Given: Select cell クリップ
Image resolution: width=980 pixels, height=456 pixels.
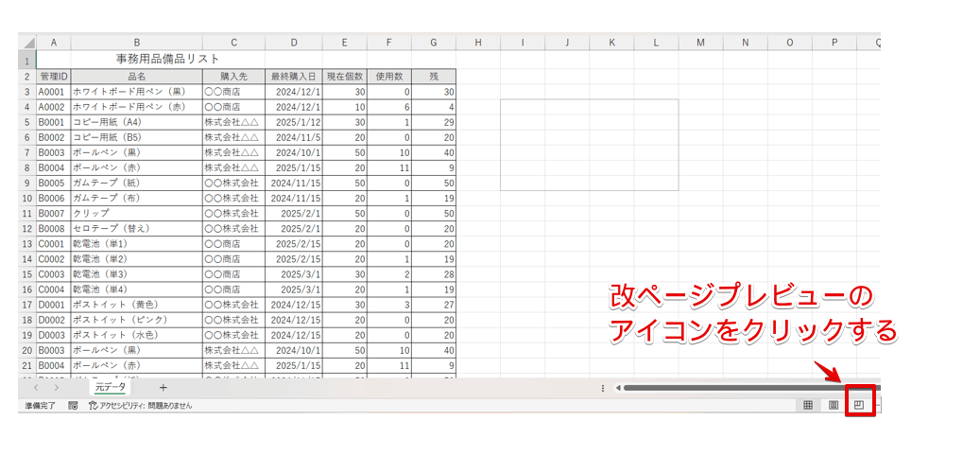Looking at the screenshot, I should pos(137,213).
